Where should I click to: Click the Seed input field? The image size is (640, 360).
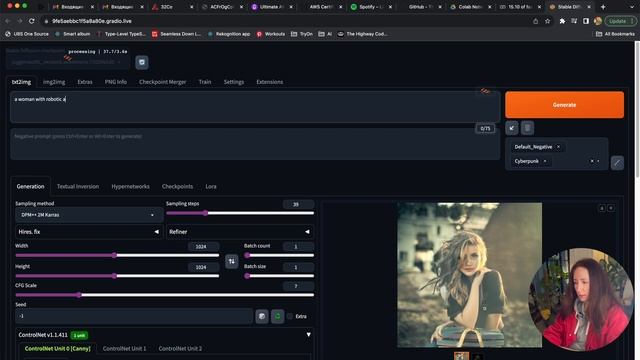pos(134,316)
